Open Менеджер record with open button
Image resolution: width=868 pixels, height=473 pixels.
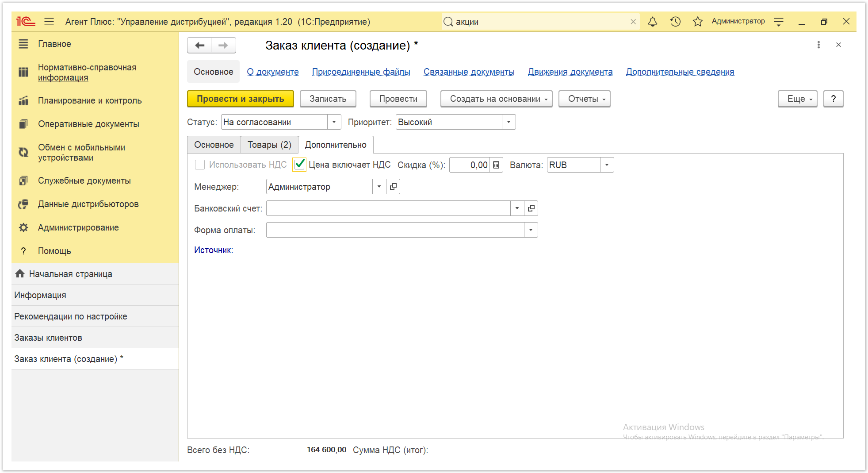(x=393, y=187)
